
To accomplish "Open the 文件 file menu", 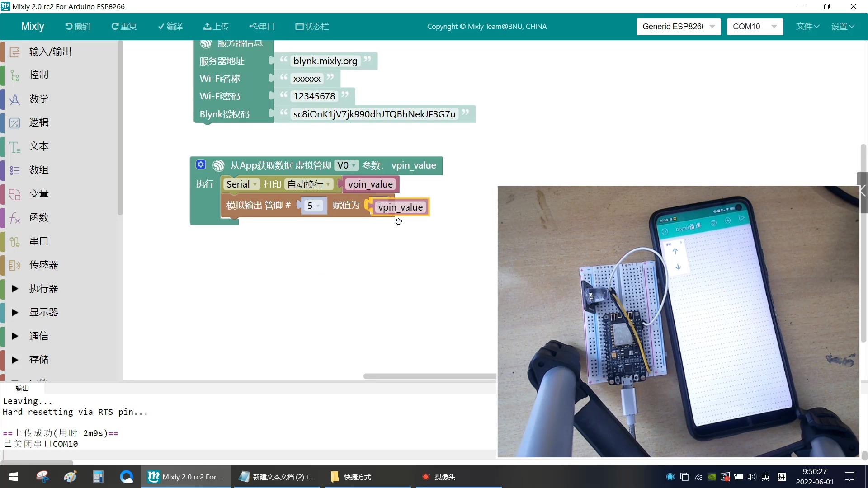I will (807, 26).
